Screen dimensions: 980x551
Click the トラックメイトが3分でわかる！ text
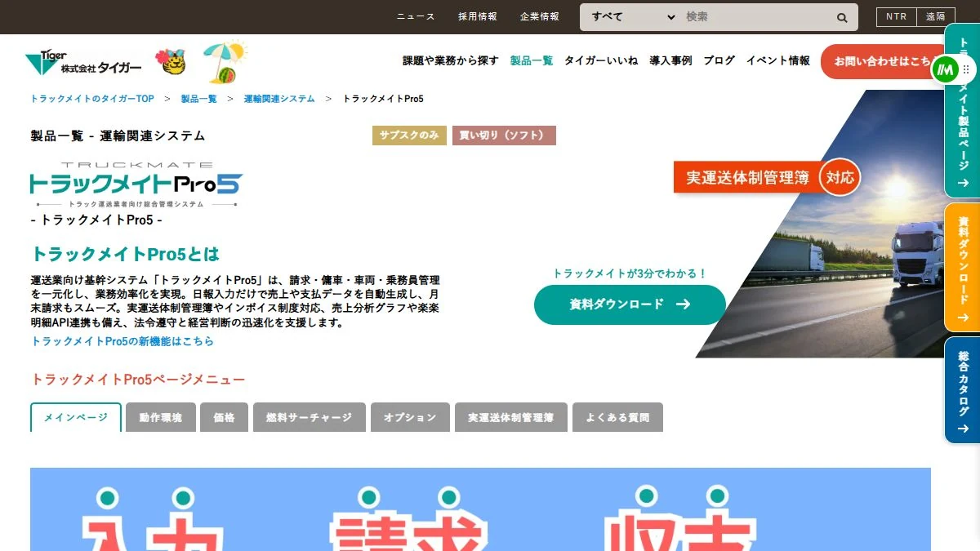pos(630,273)
